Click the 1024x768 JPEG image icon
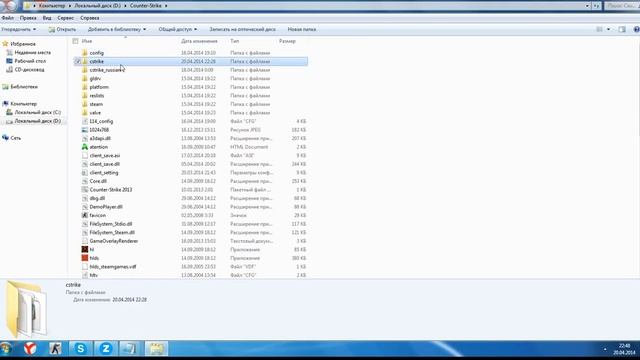 point(84,130)
